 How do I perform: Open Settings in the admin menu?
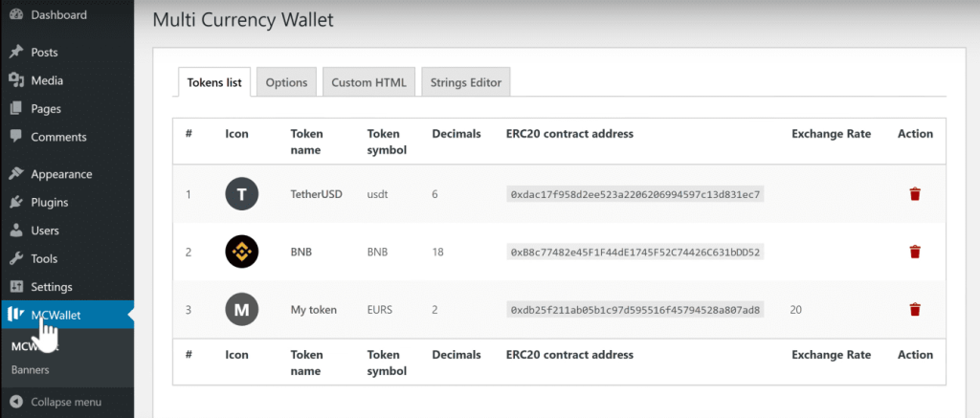click(x=52, y=287)
